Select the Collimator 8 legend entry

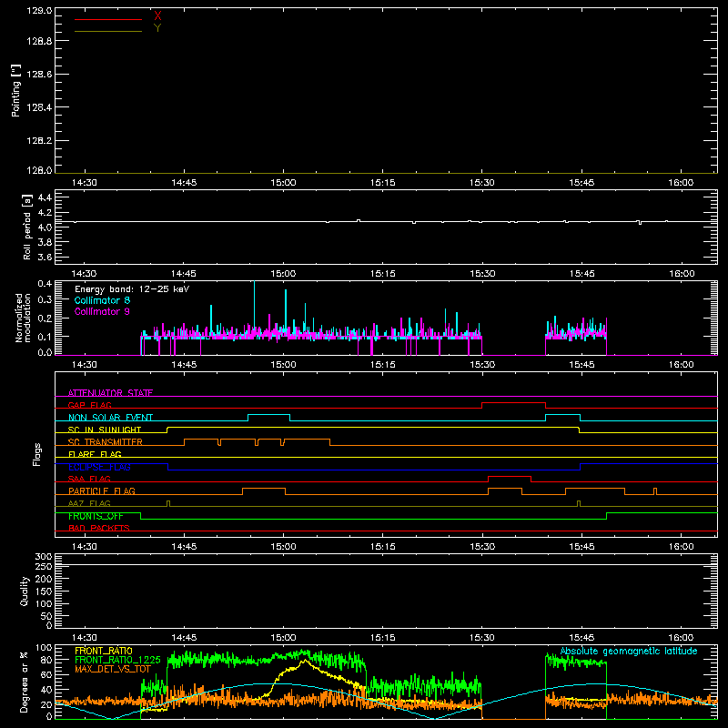point(102,300)
